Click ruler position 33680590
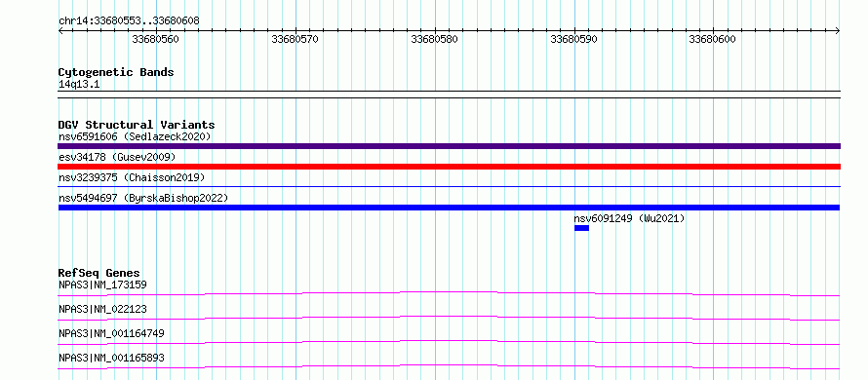 pyautogui.click(x=574, y=39)
